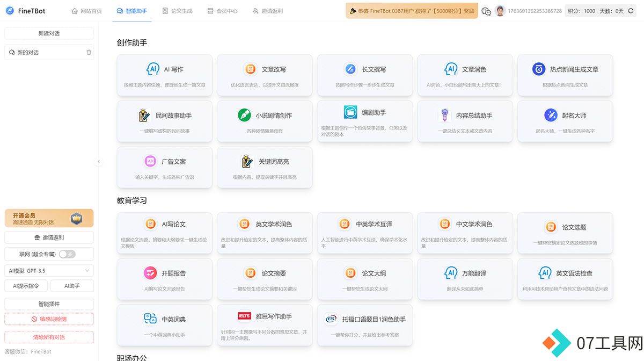Viewport: 644px width, 361px height.
Task: Open the 智能插件 button
Action: [49, 304]
